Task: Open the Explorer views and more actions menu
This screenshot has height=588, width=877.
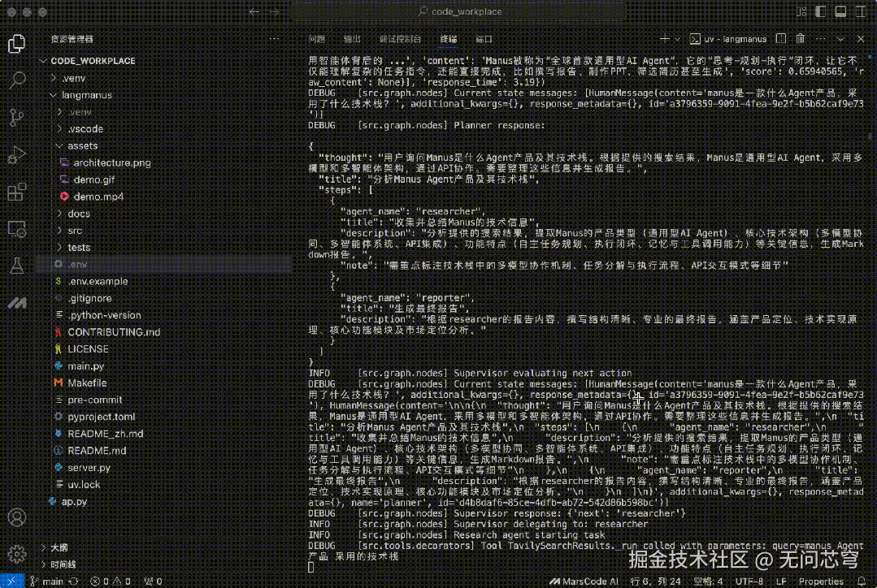Action: point(274,38)
